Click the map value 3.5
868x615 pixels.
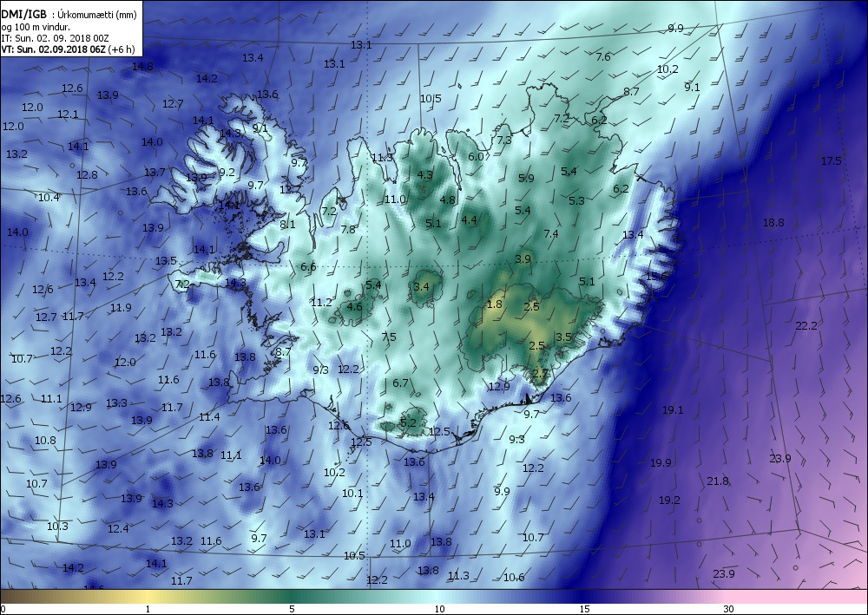pos(563,337)
